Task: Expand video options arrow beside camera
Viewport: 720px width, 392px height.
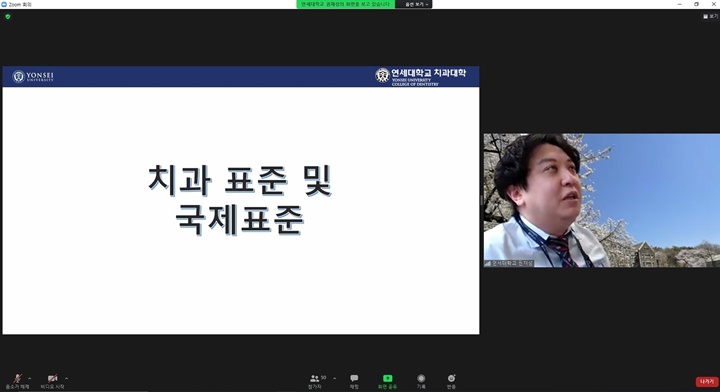Action: point(67,379)
